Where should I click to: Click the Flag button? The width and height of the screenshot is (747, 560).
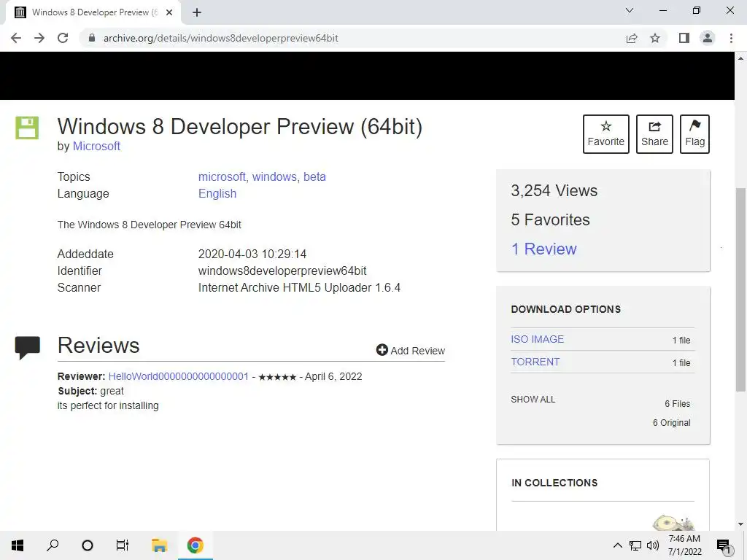coord(694,134)
